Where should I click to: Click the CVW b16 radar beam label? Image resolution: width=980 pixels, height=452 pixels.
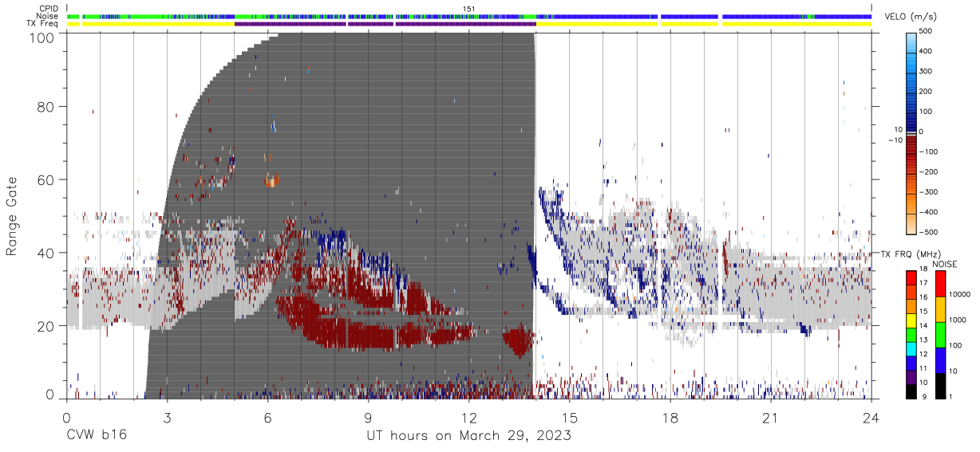coord(96,436)
